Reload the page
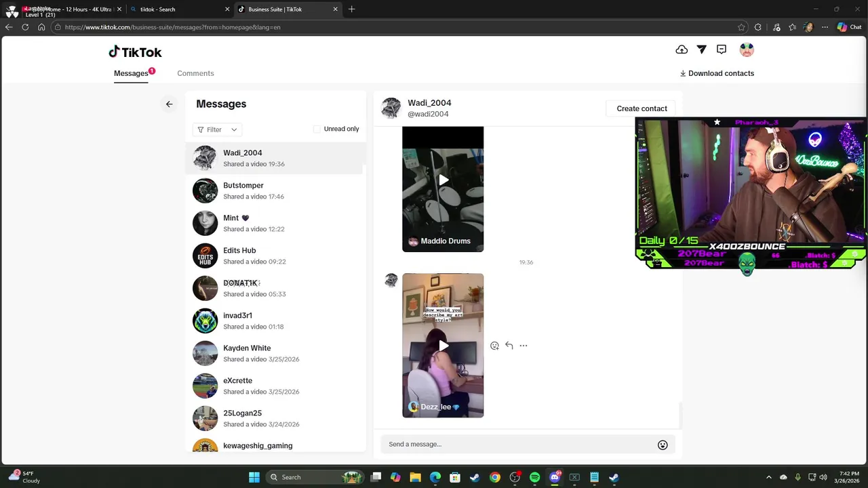 coord(25,27)
